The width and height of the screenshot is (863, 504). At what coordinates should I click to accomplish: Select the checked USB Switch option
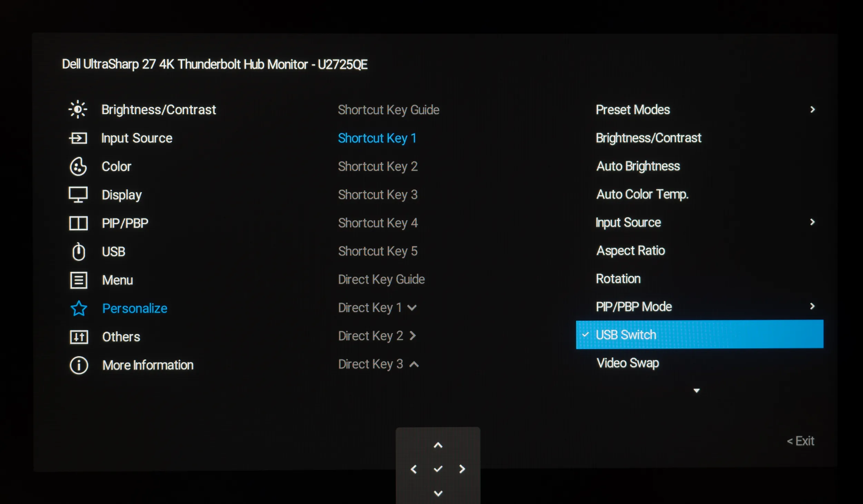[x=699, y=335]
